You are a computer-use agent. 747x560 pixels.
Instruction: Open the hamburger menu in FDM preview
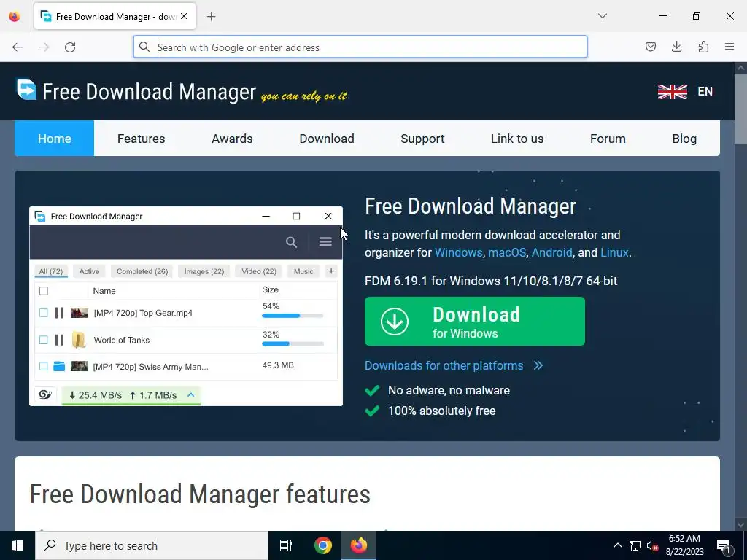(325, 242)
